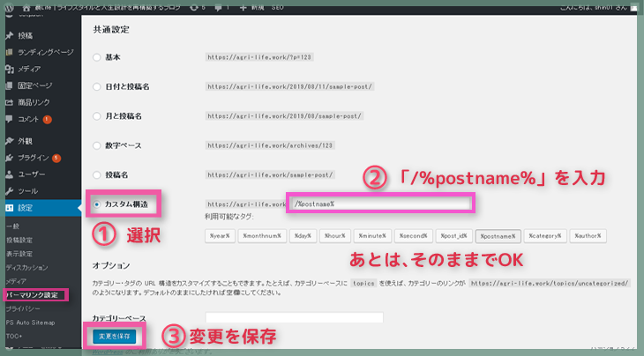Click the topics code example text
The height and width of the screenshot is (356, 644).
363,284
